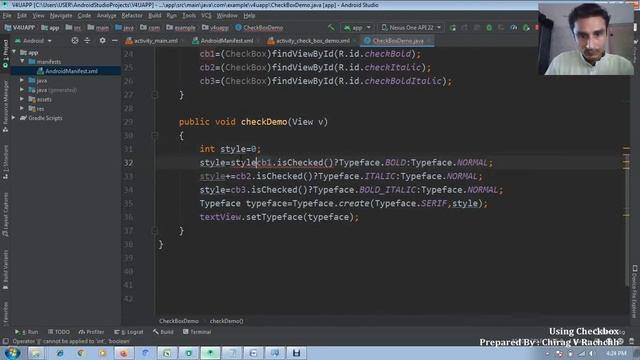Open the Resource Manager side tab
The height and width of the screenshot is (360, 640).
click(x=5, y=106)
